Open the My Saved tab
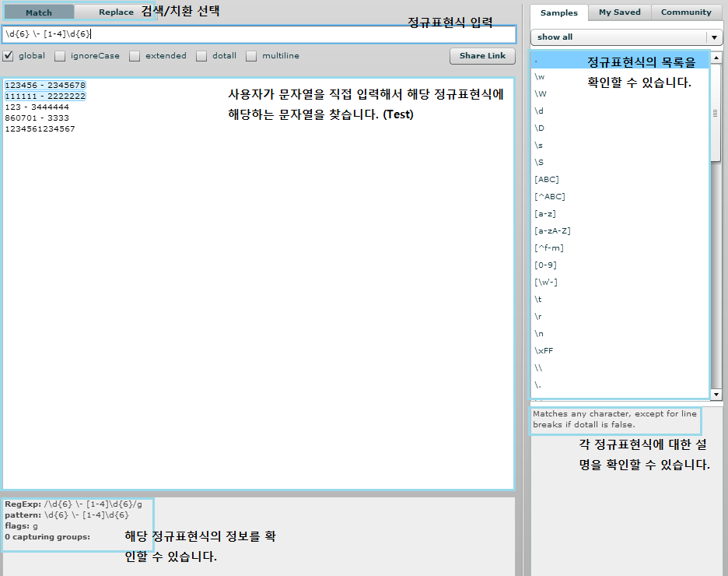The width and height of the screenshot is (728, 576). pyautogui.click(x=619, y=12)
